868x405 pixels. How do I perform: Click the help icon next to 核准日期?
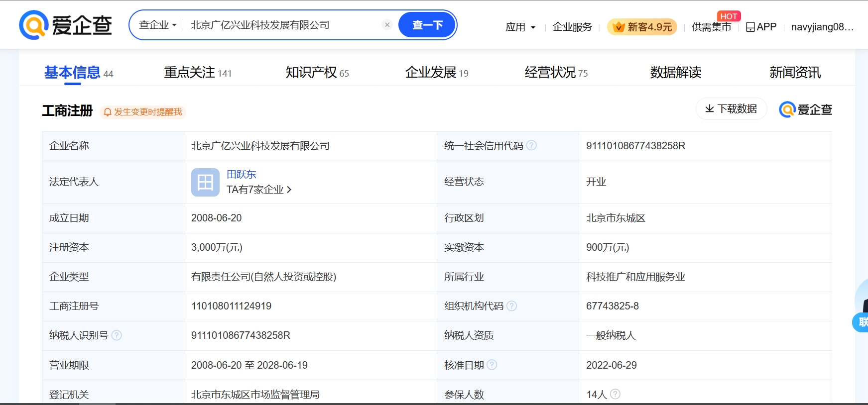pos(492,365)
